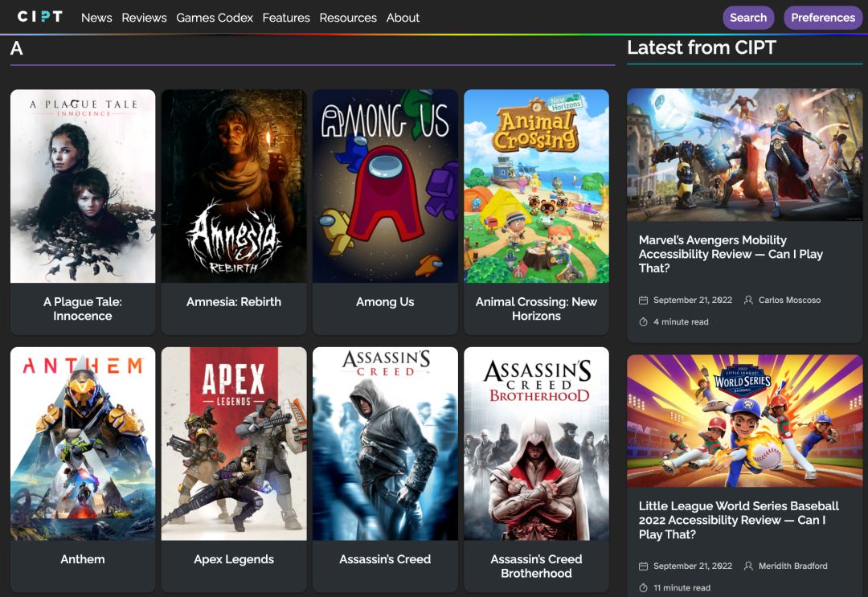Screen dimensions: 868x597
Task: Click the '11 minute read' text
Action: 682,587
